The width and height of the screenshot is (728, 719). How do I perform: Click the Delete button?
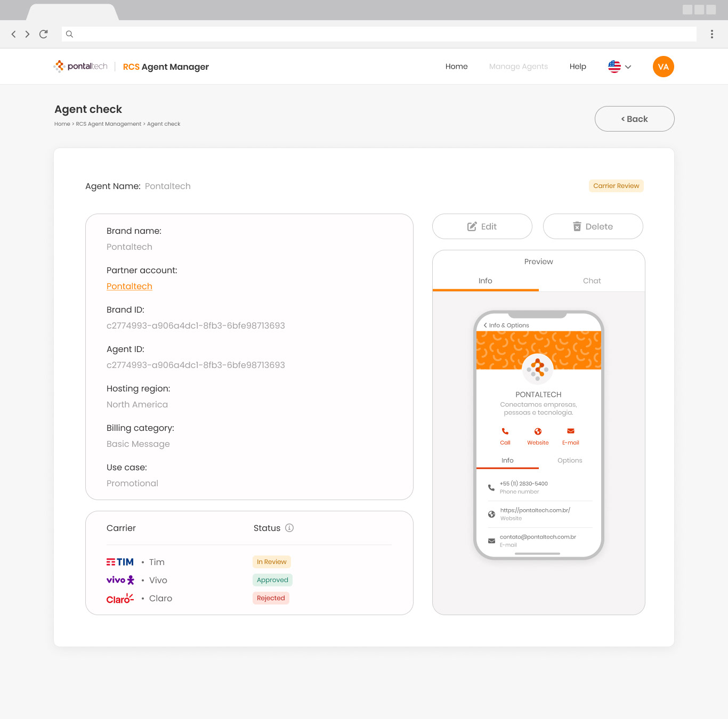point(593,226)
